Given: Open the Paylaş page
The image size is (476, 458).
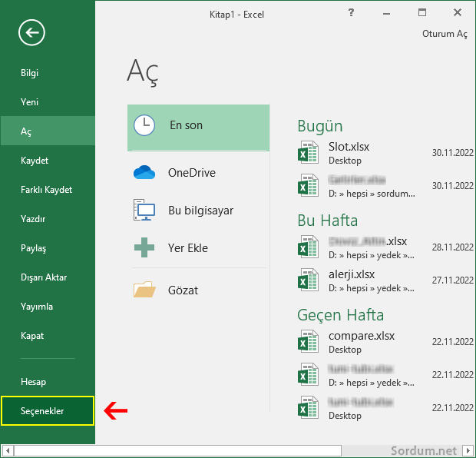Looking at the screenshot, I should point(48,248).
